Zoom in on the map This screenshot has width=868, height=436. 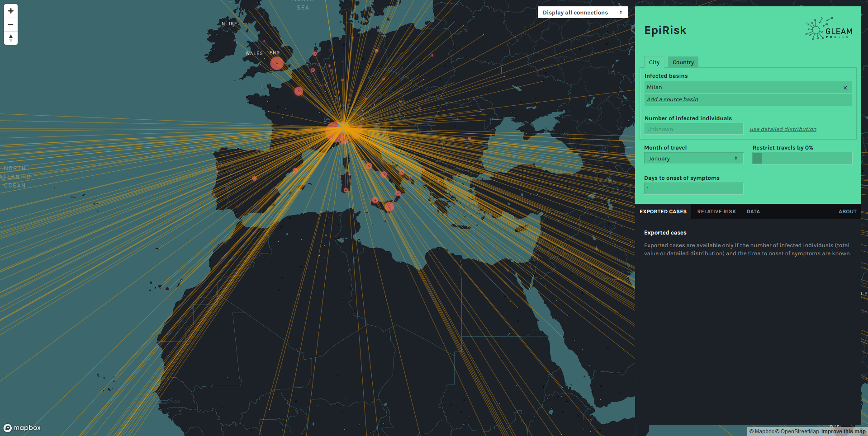(11, 11)
